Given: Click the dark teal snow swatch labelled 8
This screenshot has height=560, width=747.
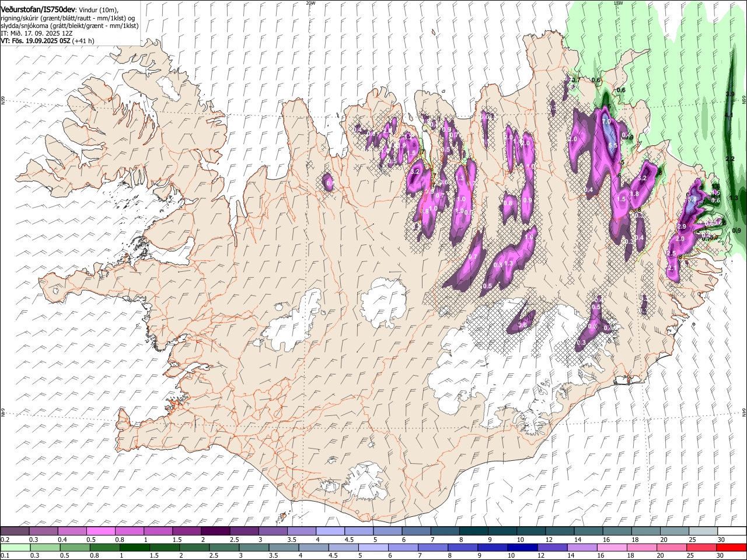Looking at the screenshot, I should [473, 531].
